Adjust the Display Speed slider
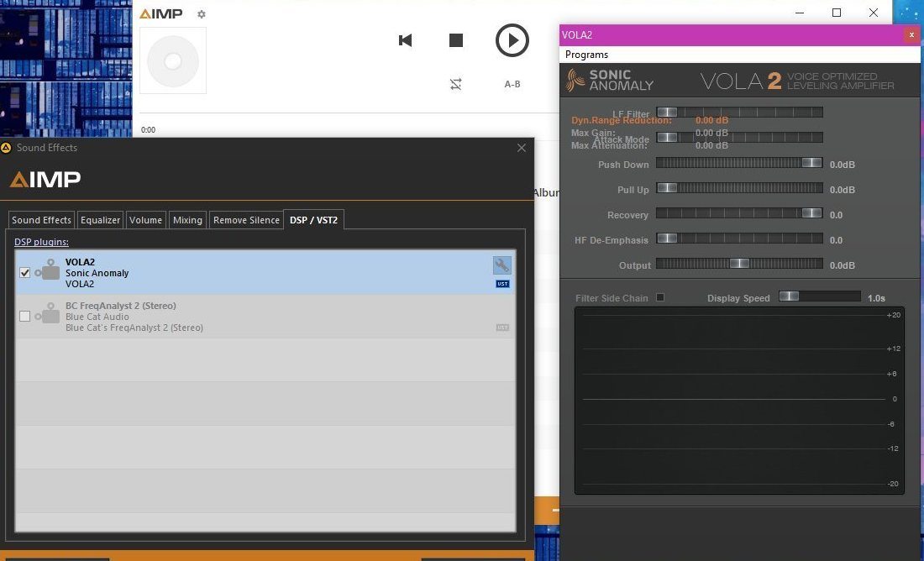 click(820, 296)
